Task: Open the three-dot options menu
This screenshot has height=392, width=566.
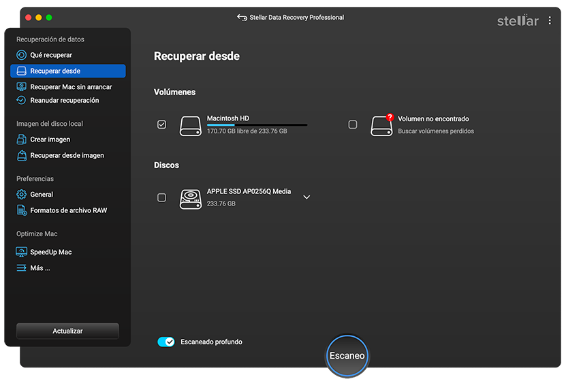Action: pyautogui.click(x=550, y=20)
